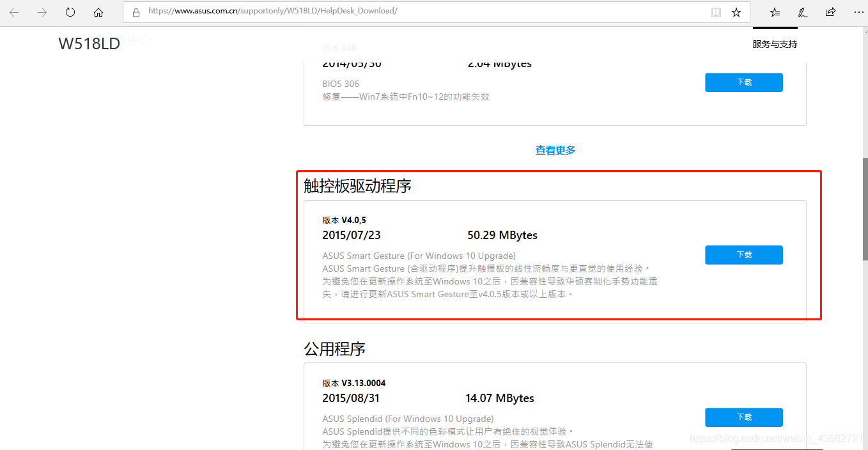Image resolution: width=868 pixels, height=450 pixels.
Task: Download BIOS 306 file
Action: 744,82
